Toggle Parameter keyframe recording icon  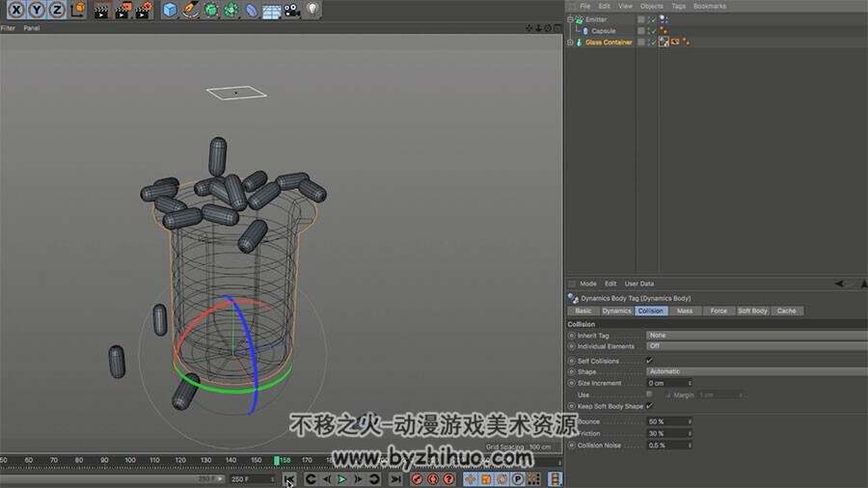[x=518, y=479]
